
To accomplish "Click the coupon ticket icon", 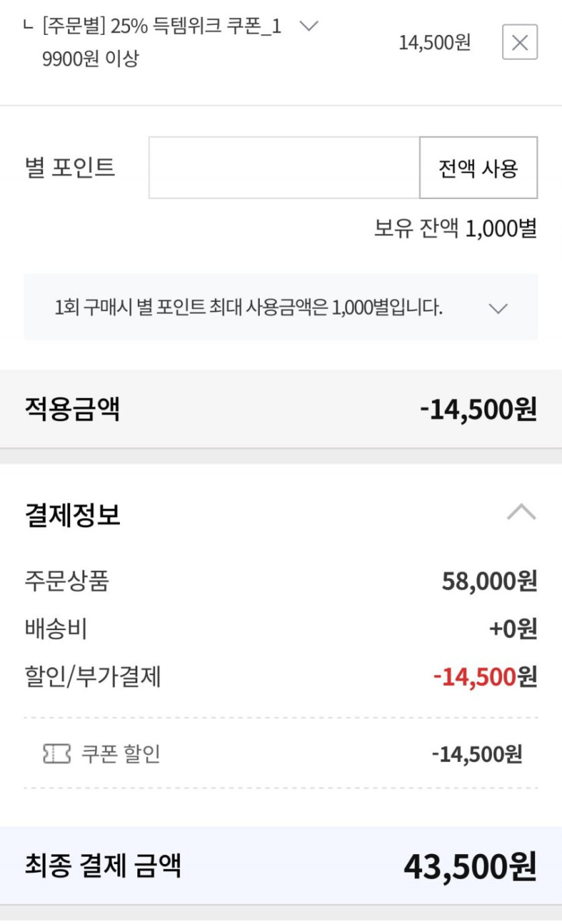I will tap(57, 754).
